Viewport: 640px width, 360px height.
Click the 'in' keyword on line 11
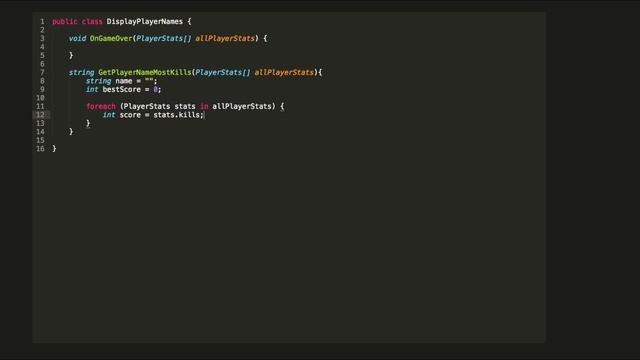204,106
